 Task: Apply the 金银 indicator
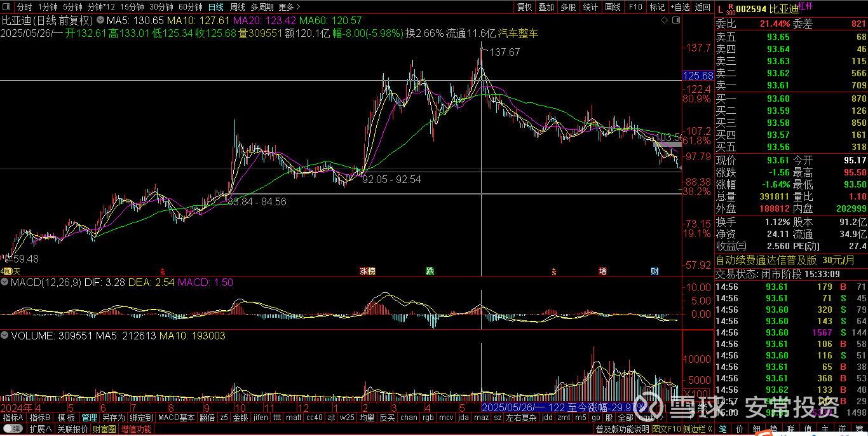click(240, 418)
